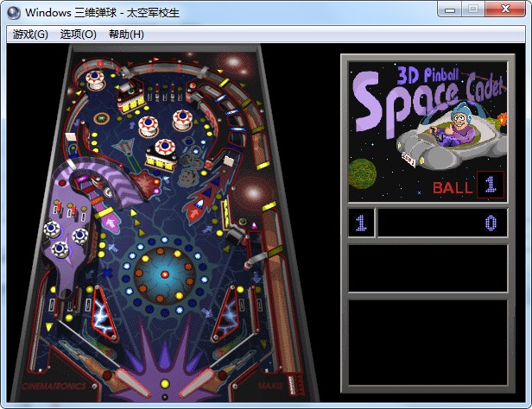Open the 帮助(H) menu

click(x=126, y=35)
